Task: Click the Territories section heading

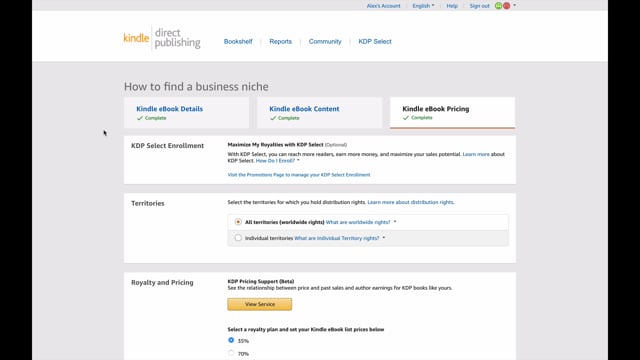Action: click(148, 203)
